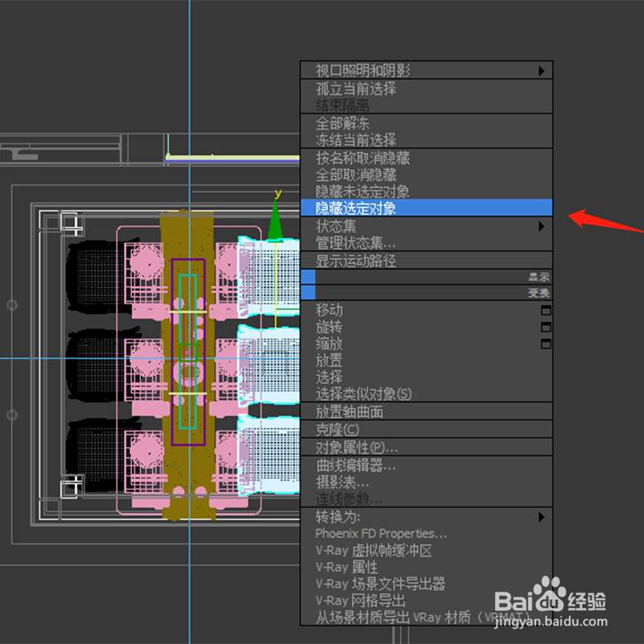Choose 放置轴曲面 entry

tap(427, 411)
